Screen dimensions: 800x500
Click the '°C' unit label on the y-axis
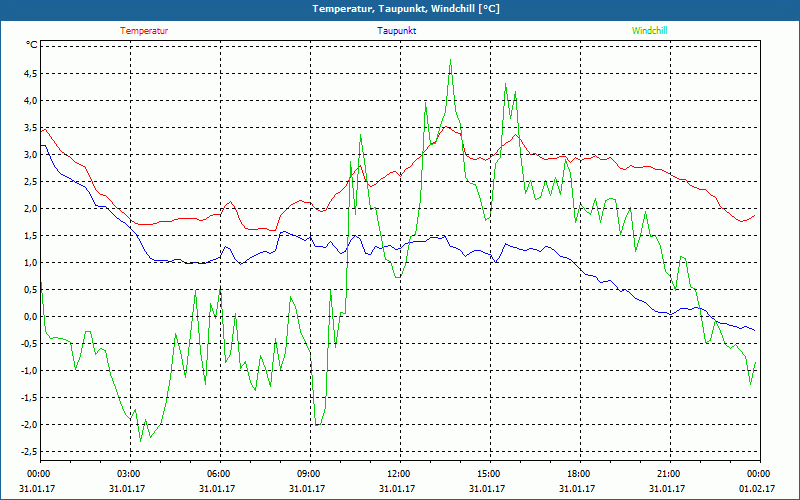[32, 45]
